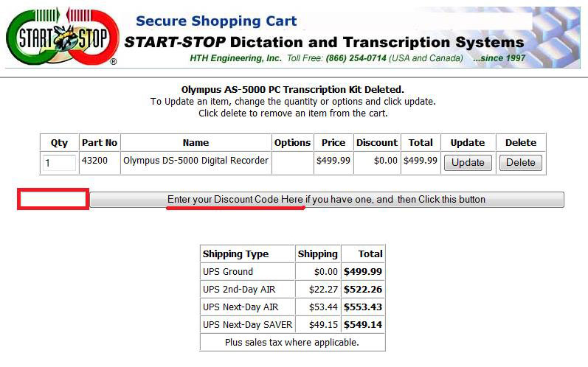
Task: Click the Olympus DS-5000 Digital Recorder name
Action: pos(196,161)
